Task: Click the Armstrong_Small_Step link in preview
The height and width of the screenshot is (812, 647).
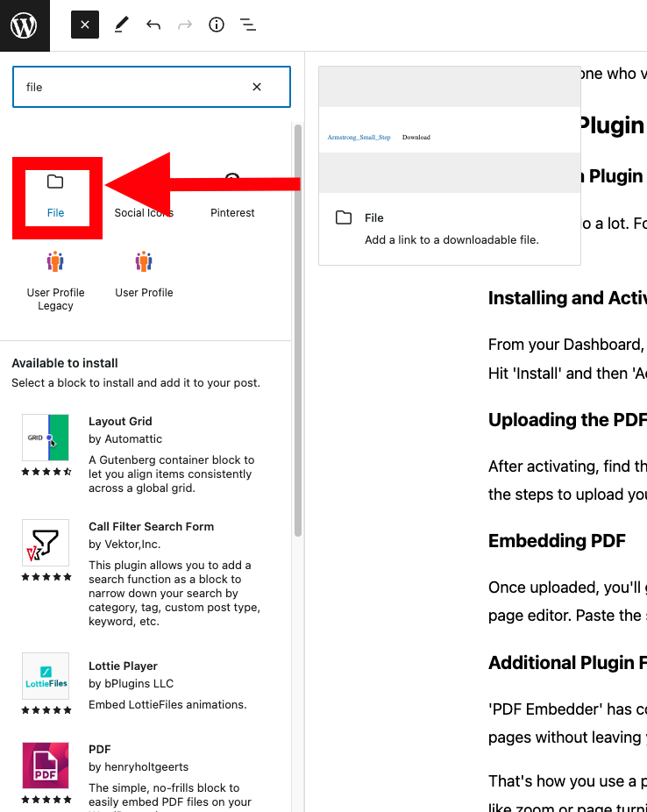Action: 359,137
